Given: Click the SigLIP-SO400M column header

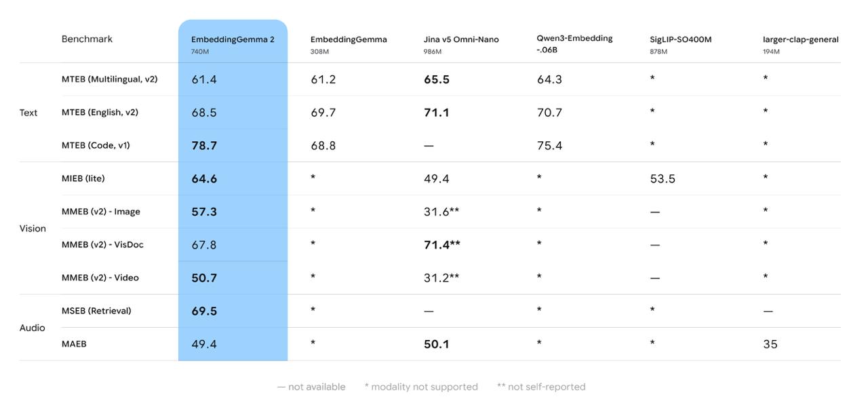Looking at the screenshot, I should click(x=681, y=44).
